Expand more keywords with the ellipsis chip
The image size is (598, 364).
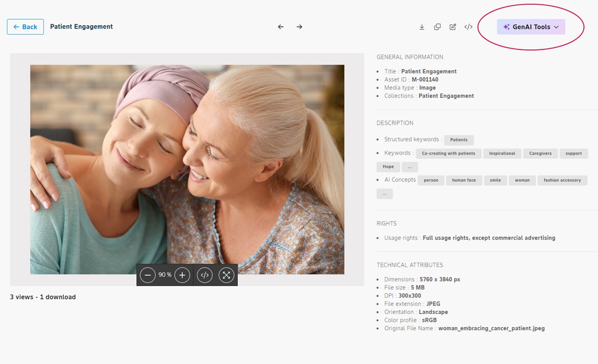pyautogui.click(x=410, y=167)
